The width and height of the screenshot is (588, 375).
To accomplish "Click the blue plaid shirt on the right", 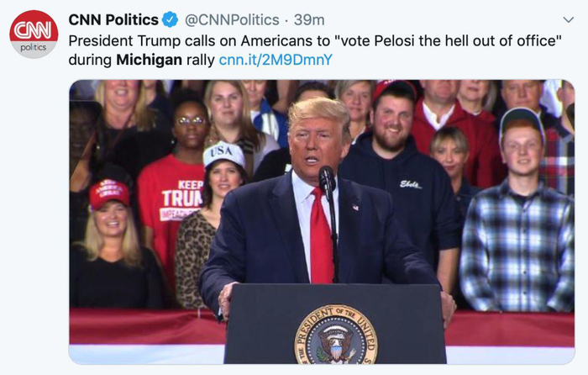I will pyautogui.click(x=516, y=240).
